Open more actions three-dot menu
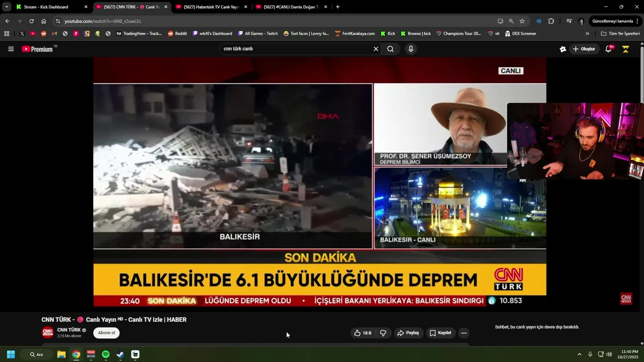This screenshot has height=362, width=644. tap(464, 333)
